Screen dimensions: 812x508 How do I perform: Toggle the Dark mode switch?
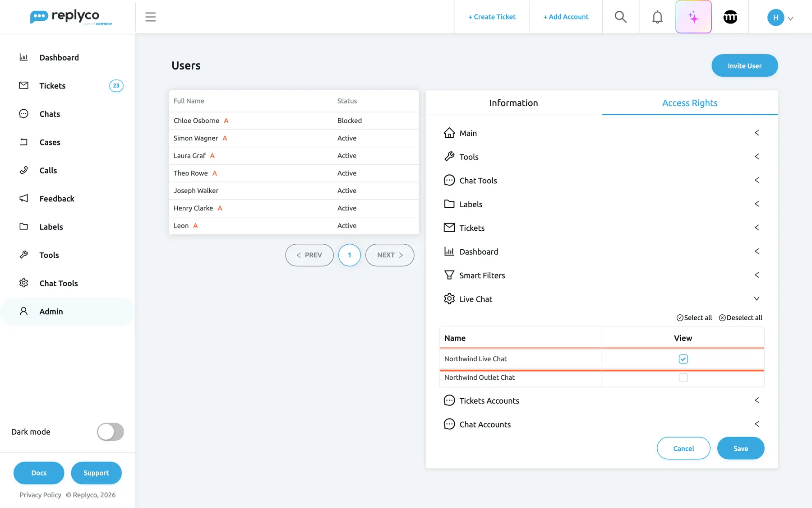click(111, 432)
